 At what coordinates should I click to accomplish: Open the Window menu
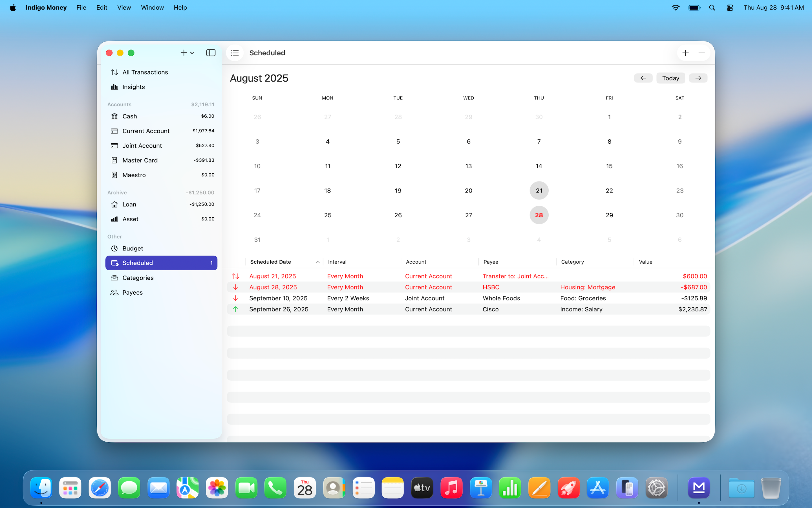tap(152, 7)
